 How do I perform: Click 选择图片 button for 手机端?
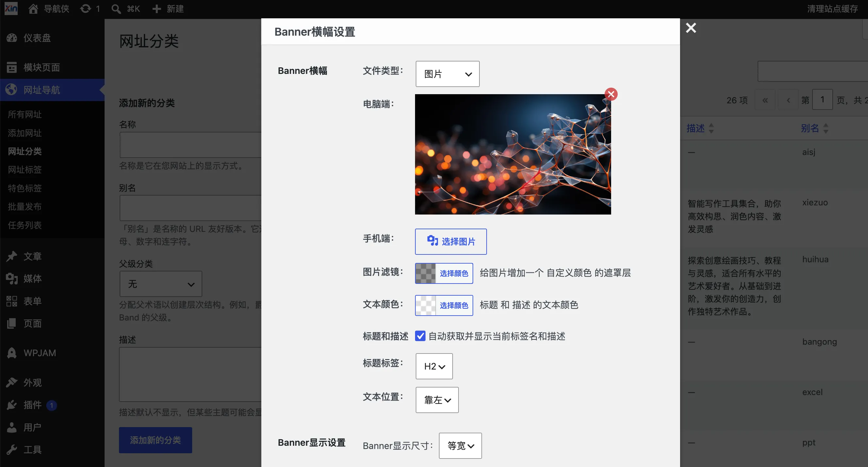click(x=451, y=241)
